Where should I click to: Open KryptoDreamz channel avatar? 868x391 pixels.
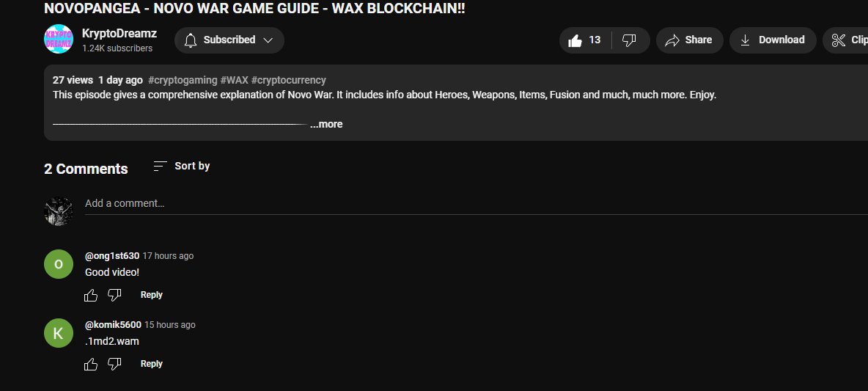(x=58, y=40)
